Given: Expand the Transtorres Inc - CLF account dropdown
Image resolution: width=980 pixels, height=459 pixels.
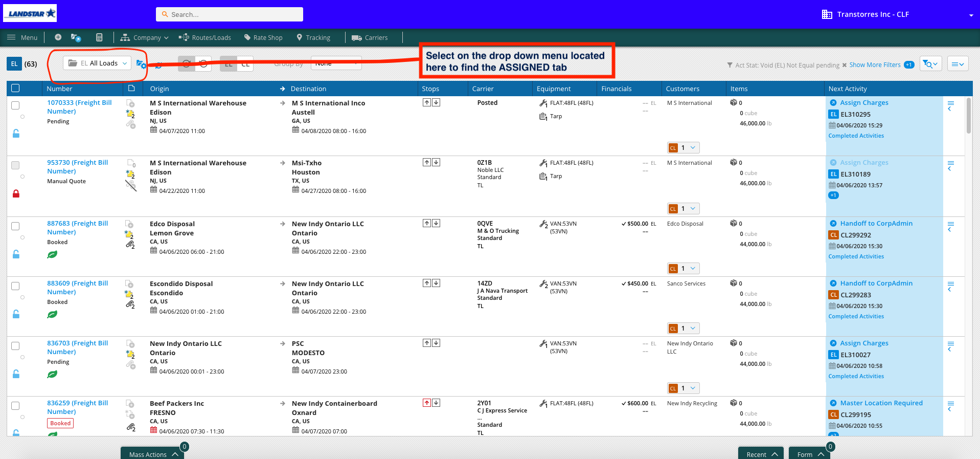Looking at the screenshot, I should coord(971,15).
